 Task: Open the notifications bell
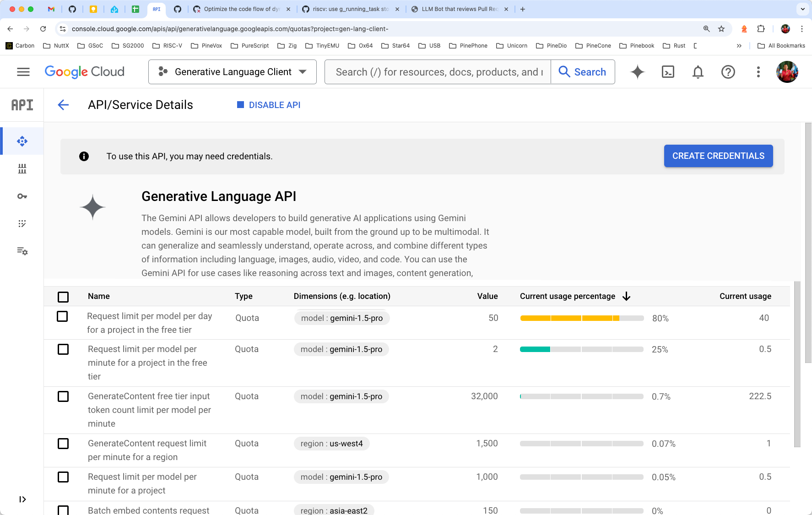(x=698, y=72)
